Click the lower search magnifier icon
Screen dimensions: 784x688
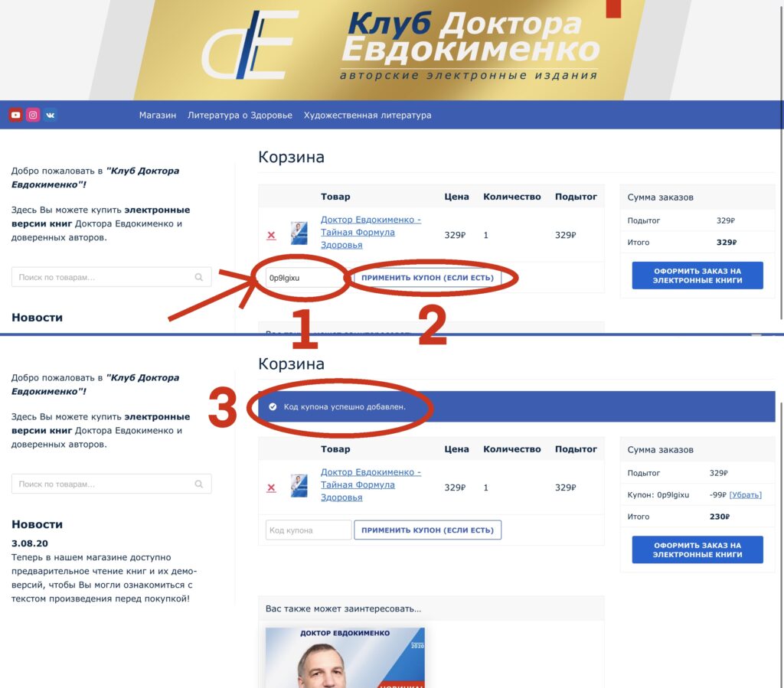click(199, 484)
